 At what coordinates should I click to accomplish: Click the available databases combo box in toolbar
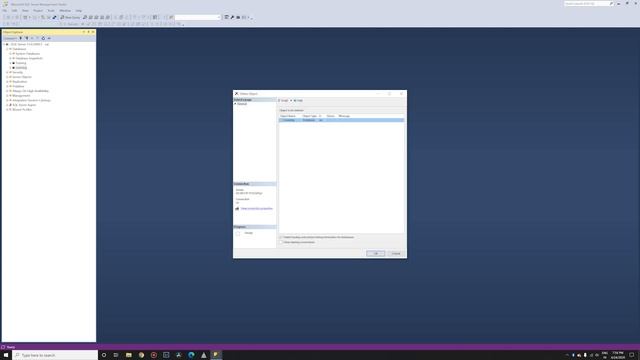pos(198,18)
